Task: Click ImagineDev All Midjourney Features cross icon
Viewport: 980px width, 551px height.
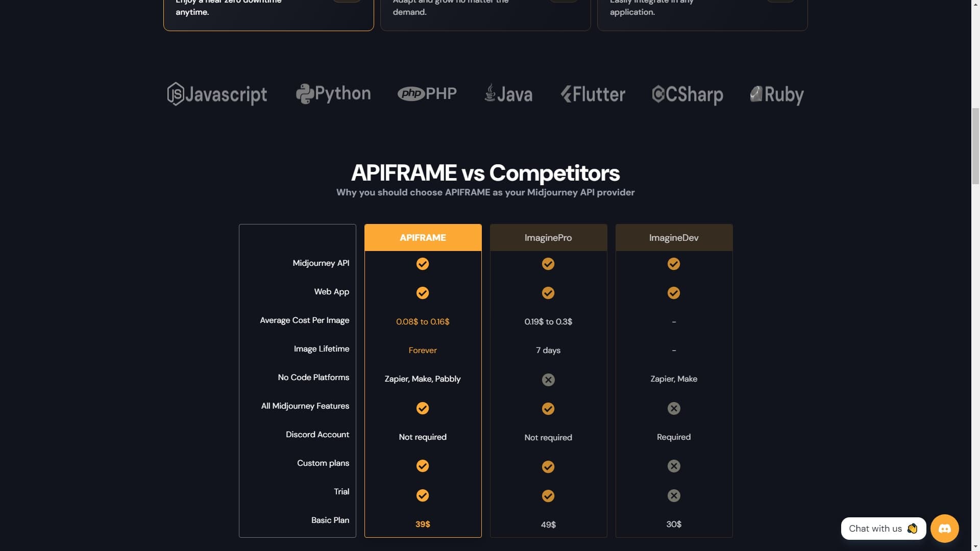Action: (x=674, y=408)
